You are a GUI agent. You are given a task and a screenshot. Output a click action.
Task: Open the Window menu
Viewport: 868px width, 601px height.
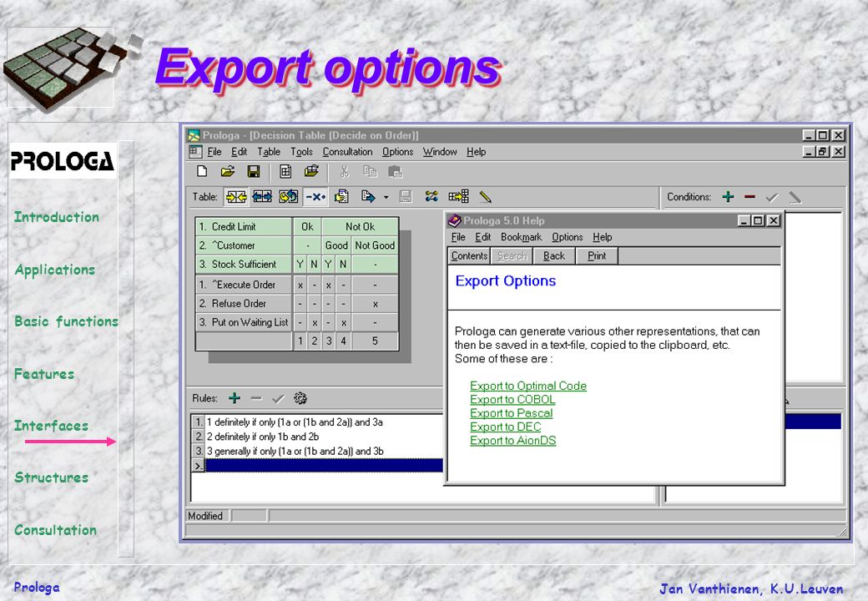coord(440,152)
